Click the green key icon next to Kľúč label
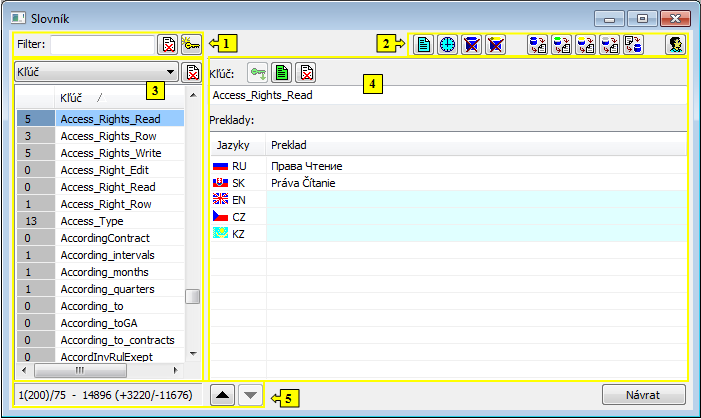The image size is (701, 419). pyautogui.click(x=259, y=72)
